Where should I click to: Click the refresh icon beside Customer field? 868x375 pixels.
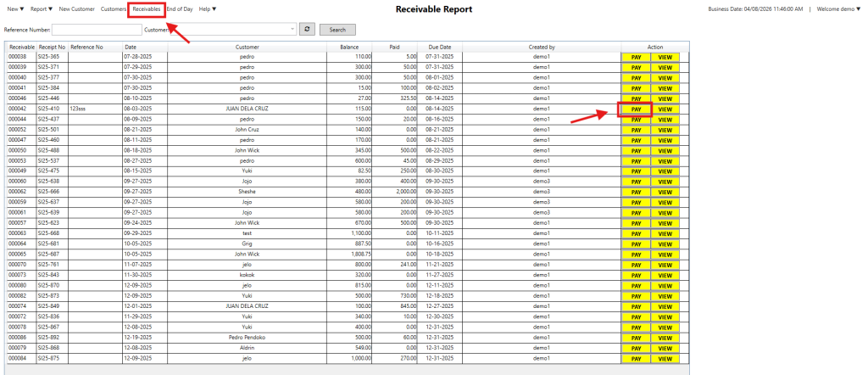coord(307,29)
